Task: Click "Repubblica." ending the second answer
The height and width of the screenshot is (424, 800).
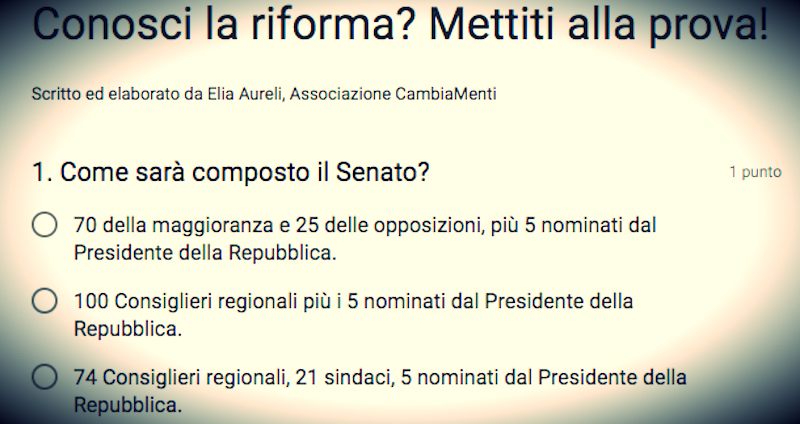Action: click(128, 328)
